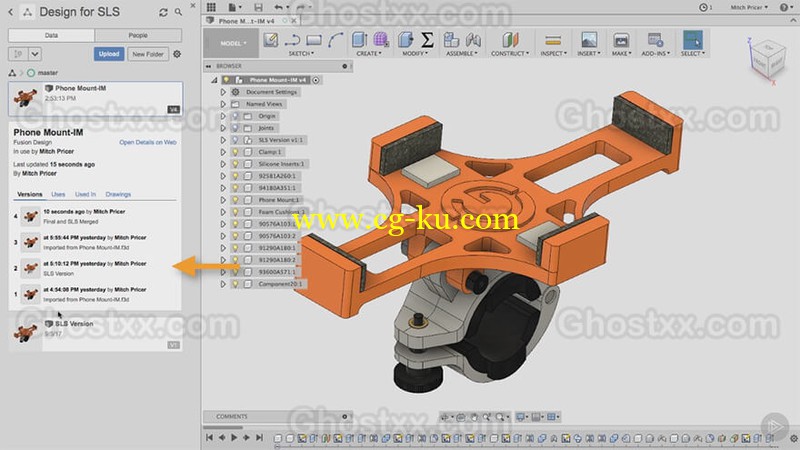Viewport: 800px width, 450px height.
Task: Expand the Named Views node
Action: 223,104
